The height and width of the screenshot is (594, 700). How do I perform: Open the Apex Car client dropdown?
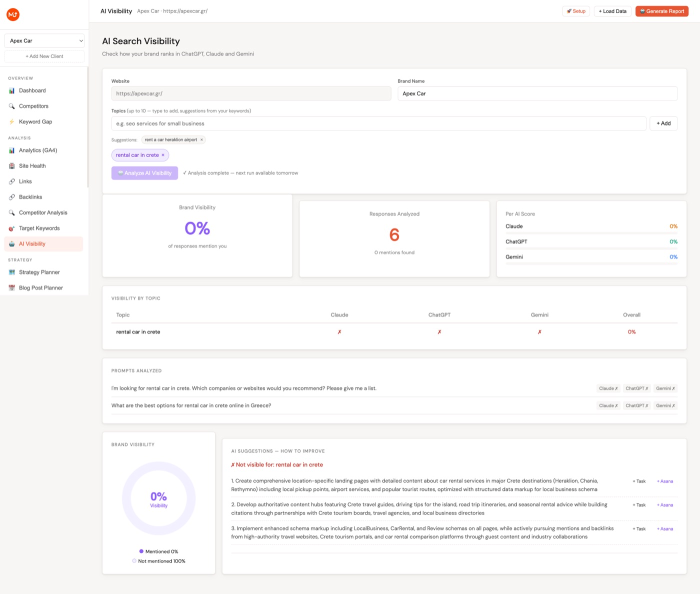click(44, 40)
